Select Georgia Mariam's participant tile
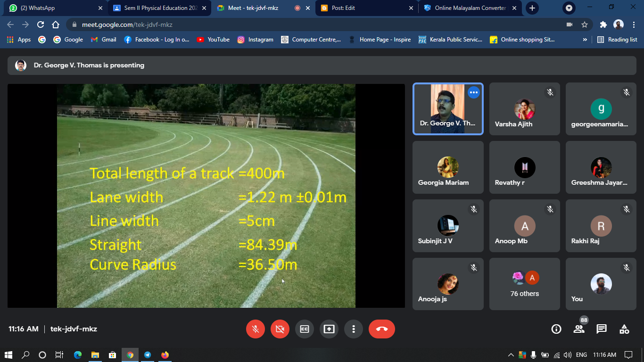Image resolution: width=644 pixels, height=362 pixels. [x=448, y=167]
